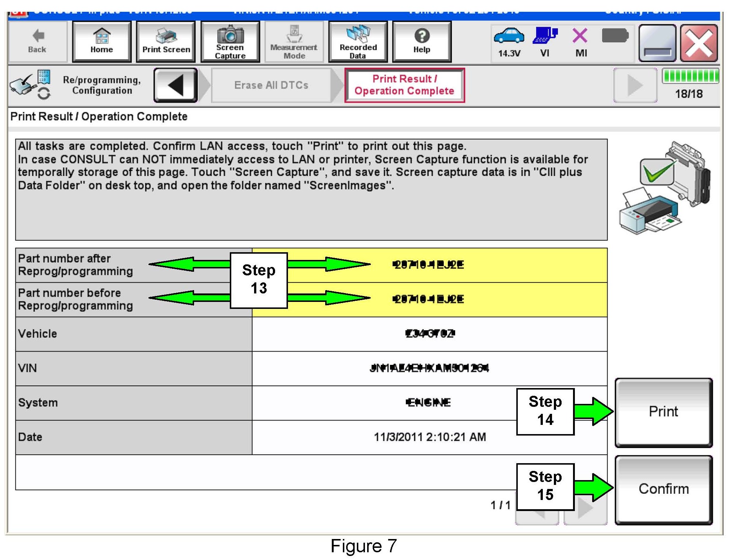Viewport: 731px width, 560px height.
Task: Click the Measurement Mode icon
Action: coord(294,42)
